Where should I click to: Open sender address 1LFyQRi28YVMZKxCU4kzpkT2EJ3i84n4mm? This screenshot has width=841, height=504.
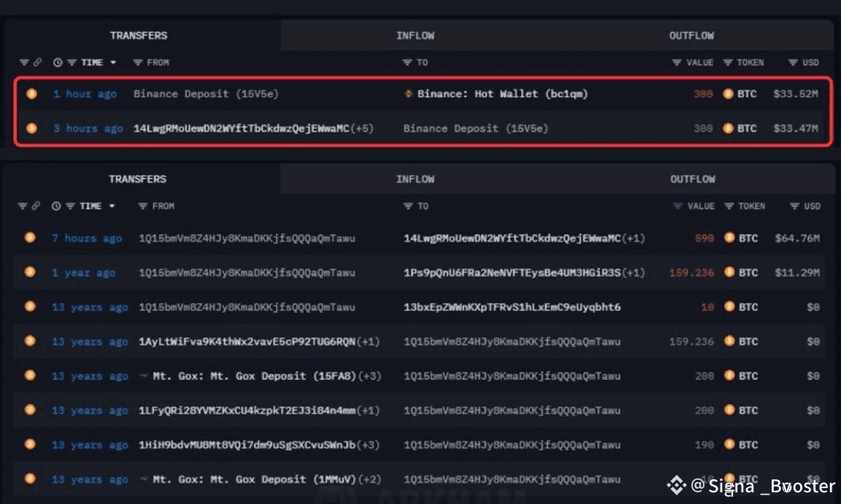click(x=247, y=410)
